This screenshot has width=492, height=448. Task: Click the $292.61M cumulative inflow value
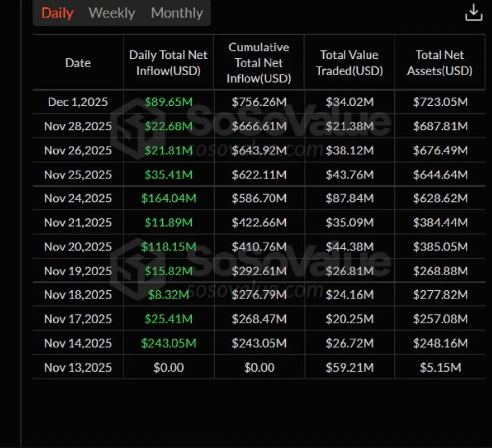259,271
